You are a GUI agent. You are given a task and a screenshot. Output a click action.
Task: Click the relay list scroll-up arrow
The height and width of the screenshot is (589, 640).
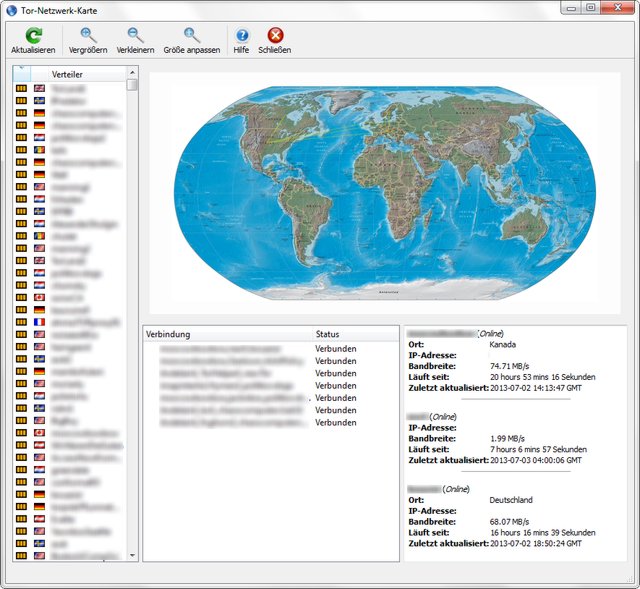[132, 73]
